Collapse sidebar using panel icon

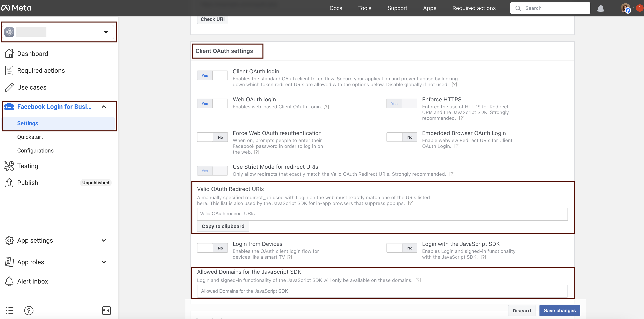[x=107, y=311]
